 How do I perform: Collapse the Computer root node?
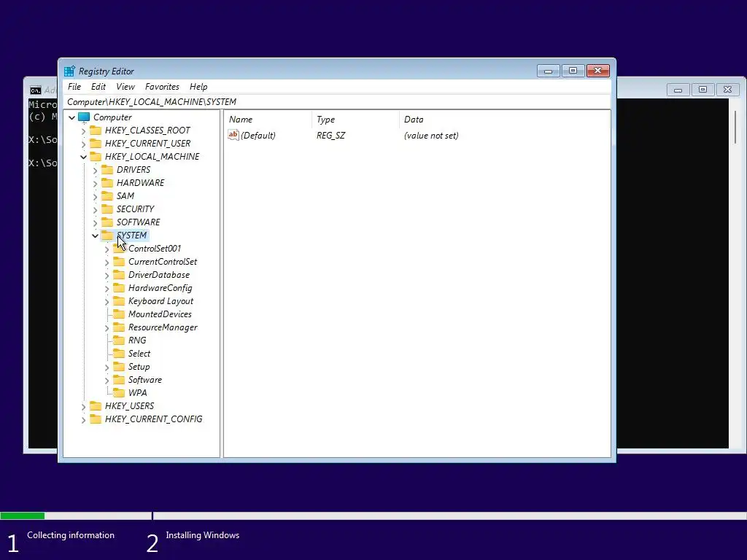(x=72, y=117)
